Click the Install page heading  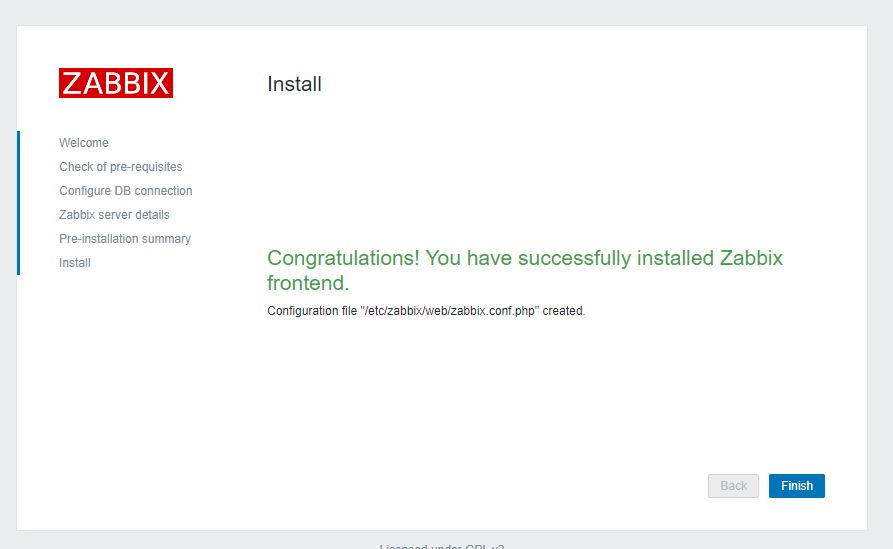tap(294, 84)
